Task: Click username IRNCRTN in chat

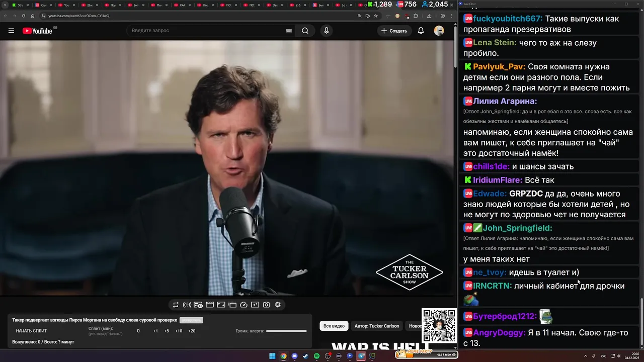Action: (493, 286)
